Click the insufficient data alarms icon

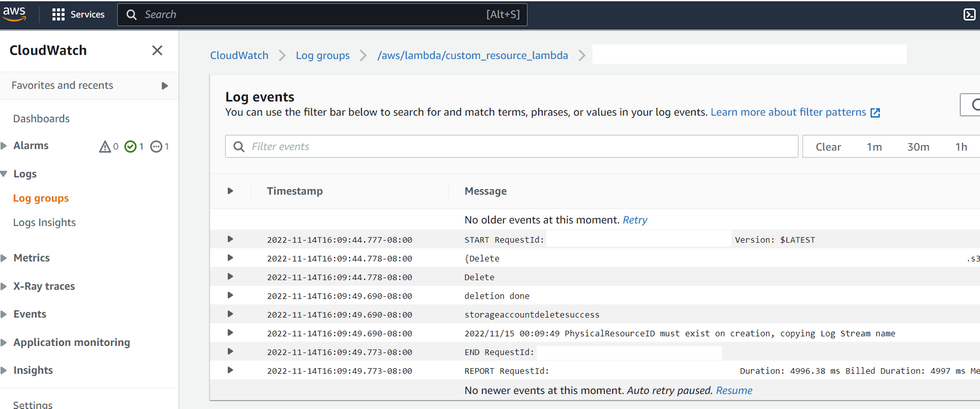coord(156,146)
